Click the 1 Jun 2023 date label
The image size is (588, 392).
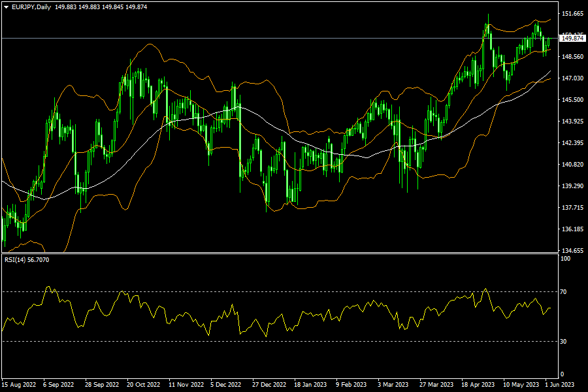click(559, 385)
